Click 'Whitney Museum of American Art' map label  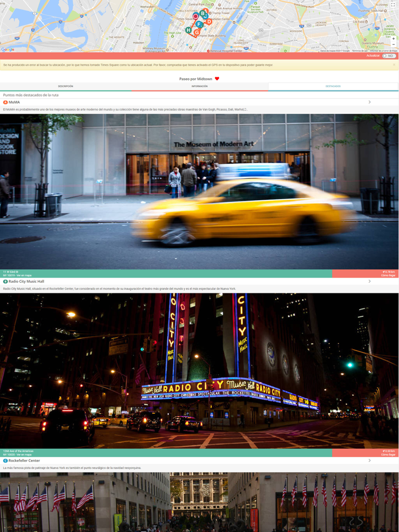tap(154, 50)
